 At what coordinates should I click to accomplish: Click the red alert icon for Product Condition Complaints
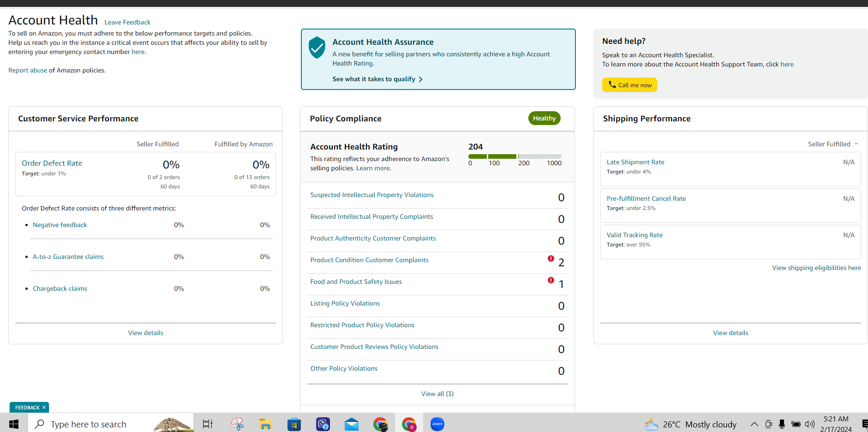(x=551, y=258)
